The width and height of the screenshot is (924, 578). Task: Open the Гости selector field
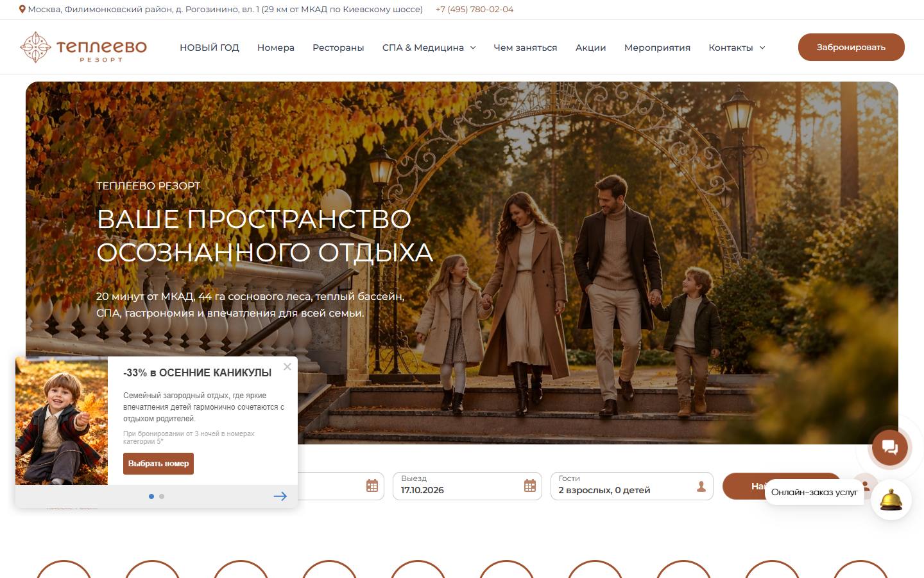coord(632,486)
